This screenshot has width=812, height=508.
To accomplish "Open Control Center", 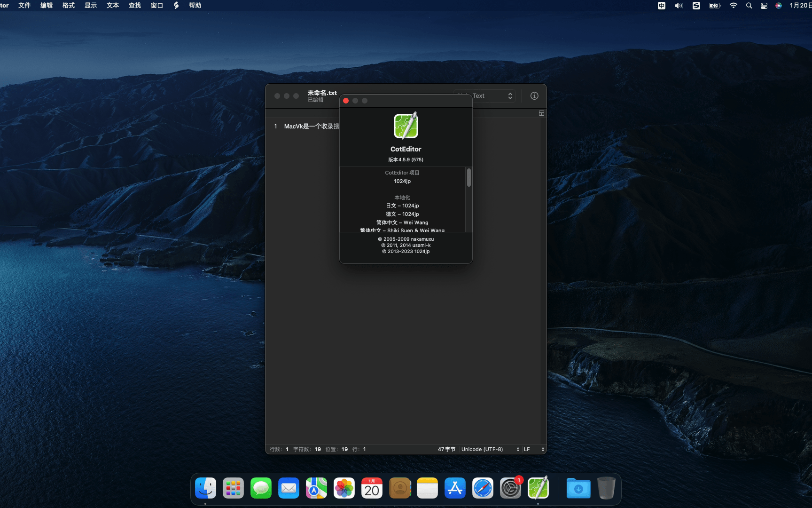I will [764, 6].
